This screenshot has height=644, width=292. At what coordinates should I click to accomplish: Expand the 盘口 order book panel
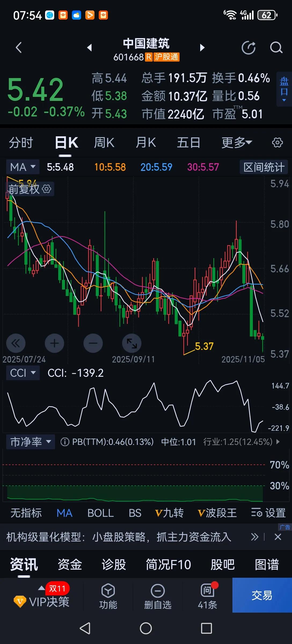[x=284, y=89]
